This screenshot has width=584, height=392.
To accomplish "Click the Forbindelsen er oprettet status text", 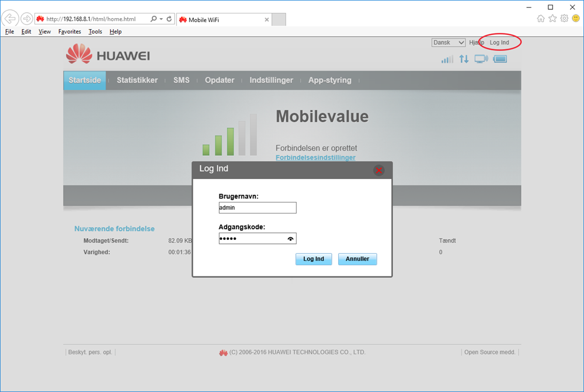I will (x=316, y=148).
